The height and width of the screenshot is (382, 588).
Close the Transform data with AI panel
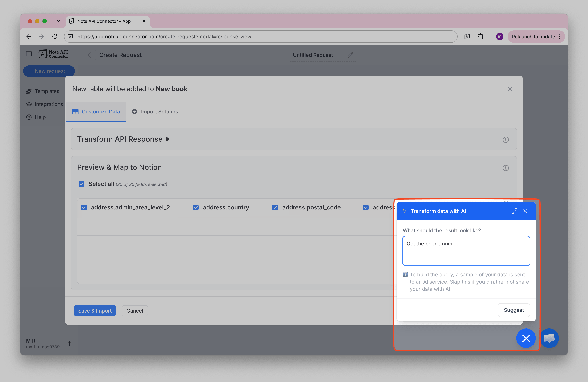pyautogui.click(x=525, y=211)
